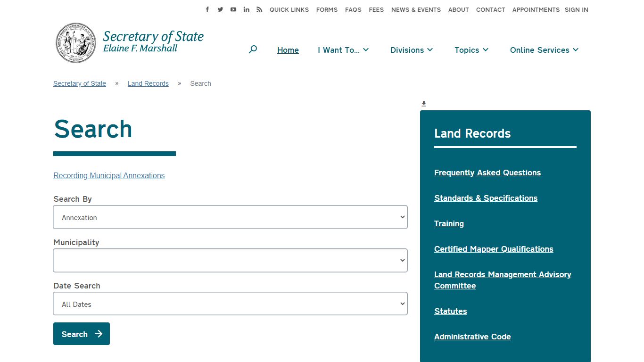Open About in top bar
Screen dimensions: 644x362
(x=458, y=9)
